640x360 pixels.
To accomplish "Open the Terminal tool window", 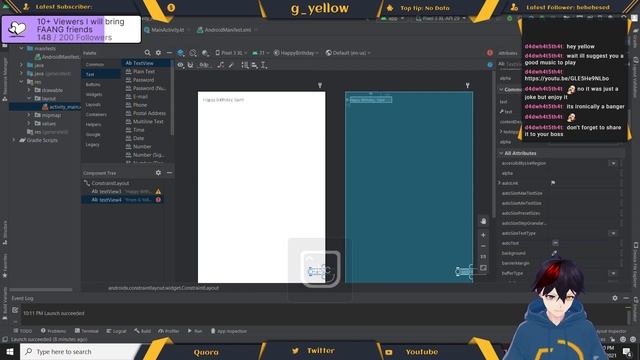I will (87, 331).
